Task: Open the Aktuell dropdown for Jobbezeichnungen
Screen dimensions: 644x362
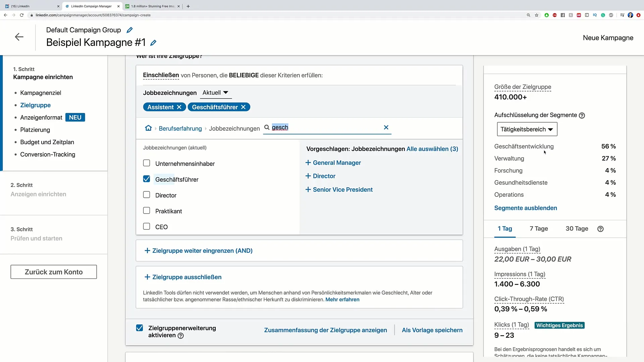Action: [216, 93]
